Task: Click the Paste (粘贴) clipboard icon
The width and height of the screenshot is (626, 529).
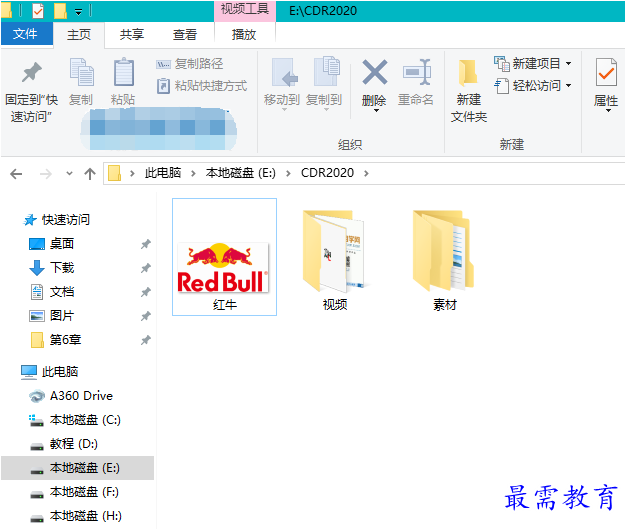Action: click(123, 72)
